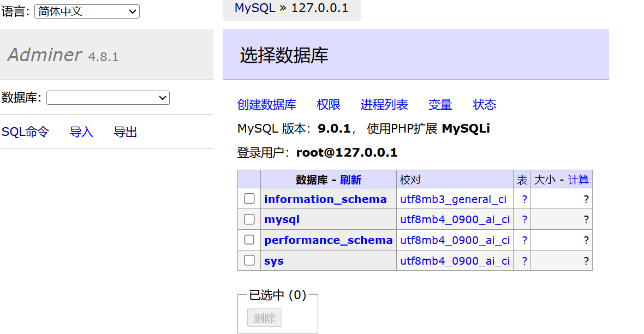Click the mysql row collation utf8mb4_0900_ai_ci
Viewport: 644px width, 334px height.
(x=455, y=220)
